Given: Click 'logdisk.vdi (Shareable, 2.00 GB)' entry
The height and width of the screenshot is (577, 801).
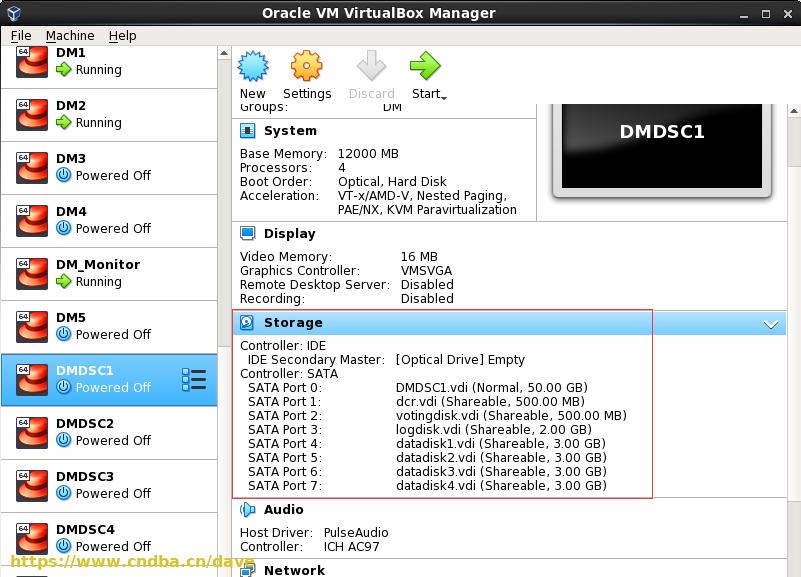Looking at the screenshot, I should [x=493, y=430].
